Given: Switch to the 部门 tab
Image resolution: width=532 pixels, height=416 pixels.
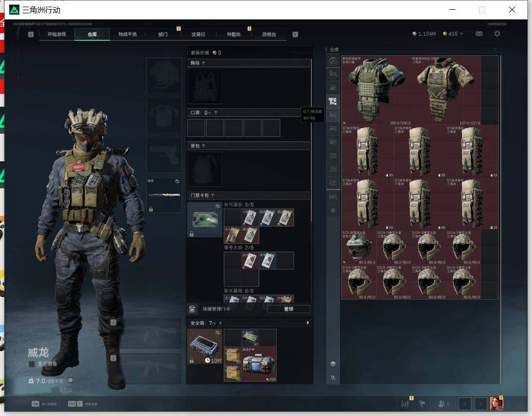Looking at the screenshot, I should click(163, 34).
